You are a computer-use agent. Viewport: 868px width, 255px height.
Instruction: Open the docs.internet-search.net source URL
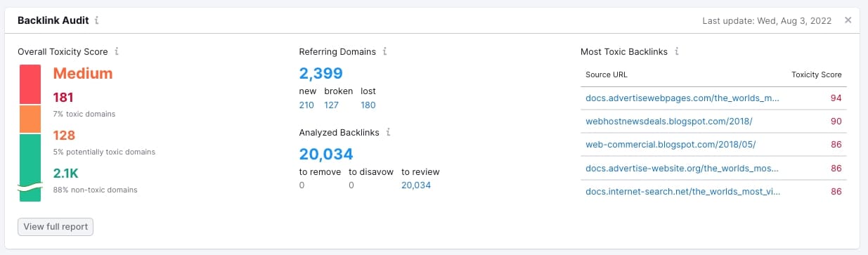[682, 191]
